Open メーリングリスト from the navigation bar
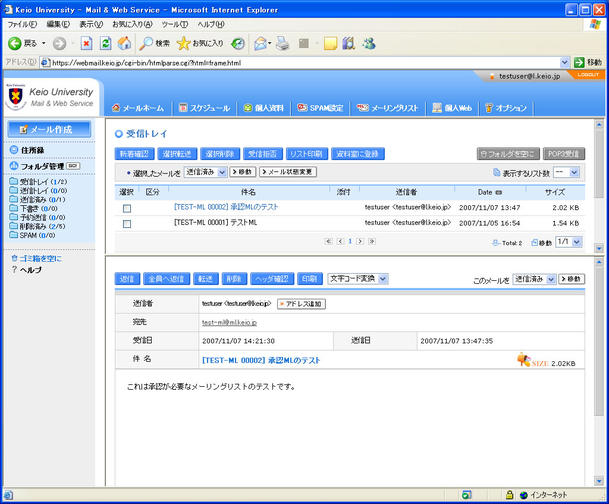This screenshot has width=609, height=504. 390,107
